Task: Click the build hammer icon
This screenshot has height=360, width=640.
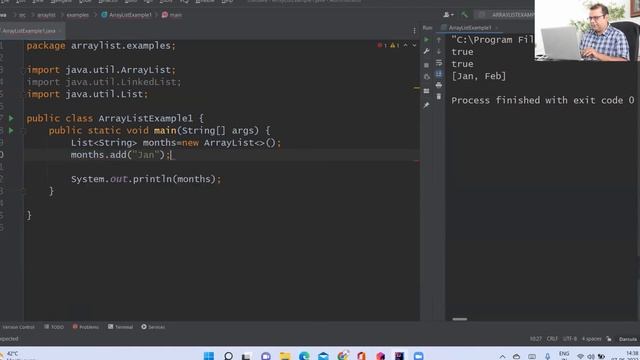Action: (464, 15)
